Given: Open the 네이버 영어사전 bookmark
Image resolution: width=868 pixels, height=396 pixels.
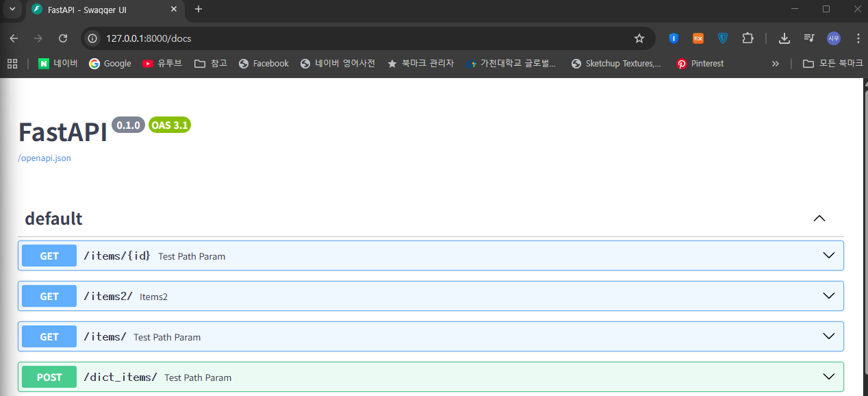Looking at the screenshot, I should coord(338,64).
